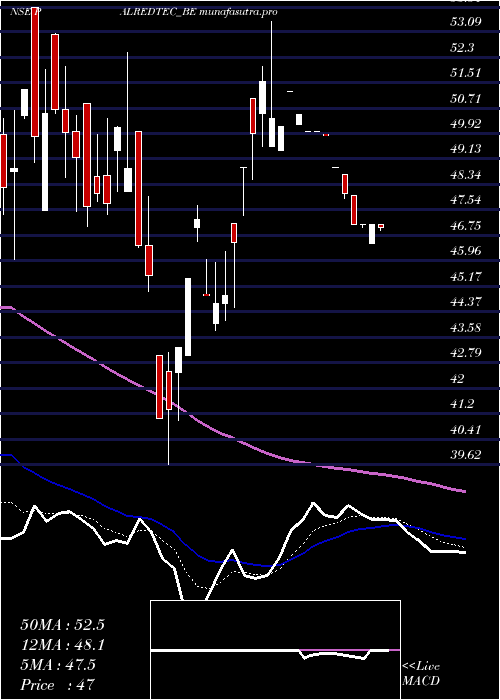Click the 51.51 price axis label

pos(466,73)
